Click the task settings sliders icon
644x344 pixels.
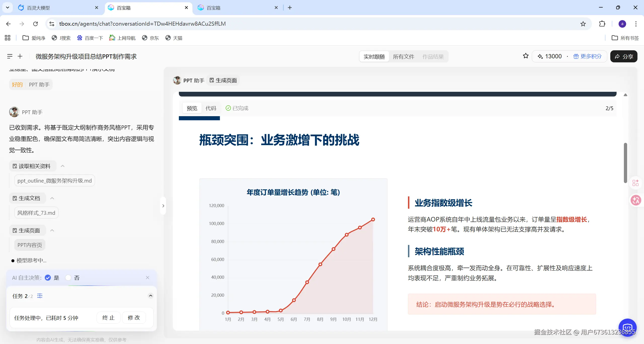[x=40, y=296]
